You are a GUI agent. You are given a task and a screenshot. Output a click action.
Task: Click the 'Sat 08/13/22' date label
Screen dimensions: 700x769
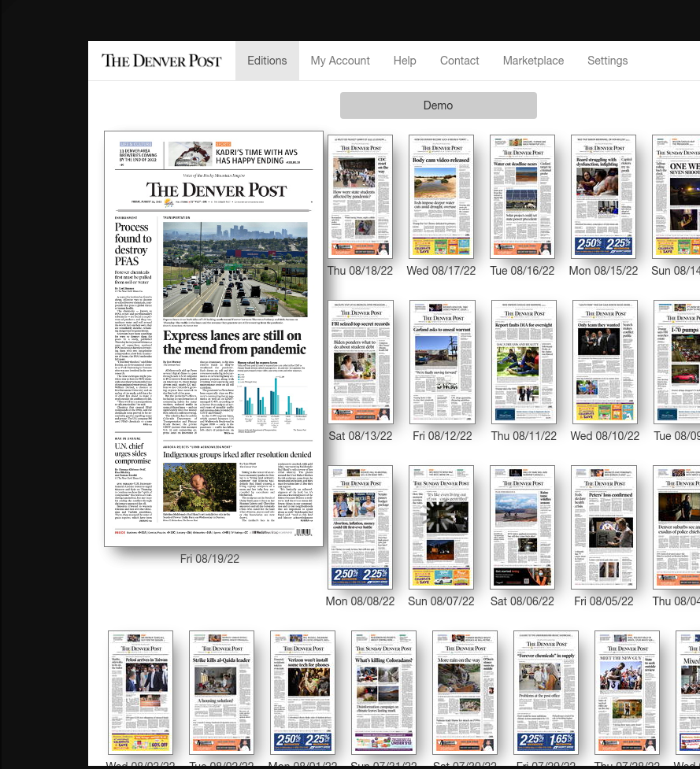click(361, 436)
